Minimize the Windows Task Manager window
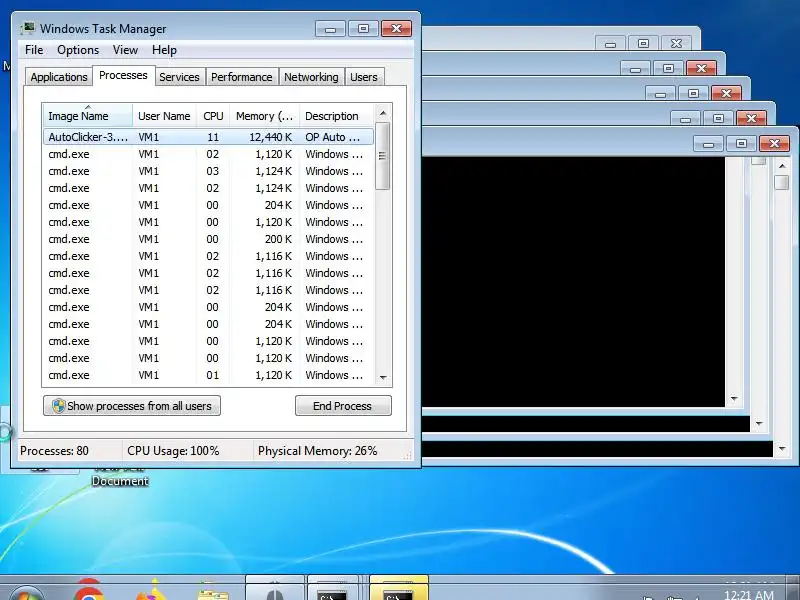Screen dimensions: 800x600 (x=330, y=29)
